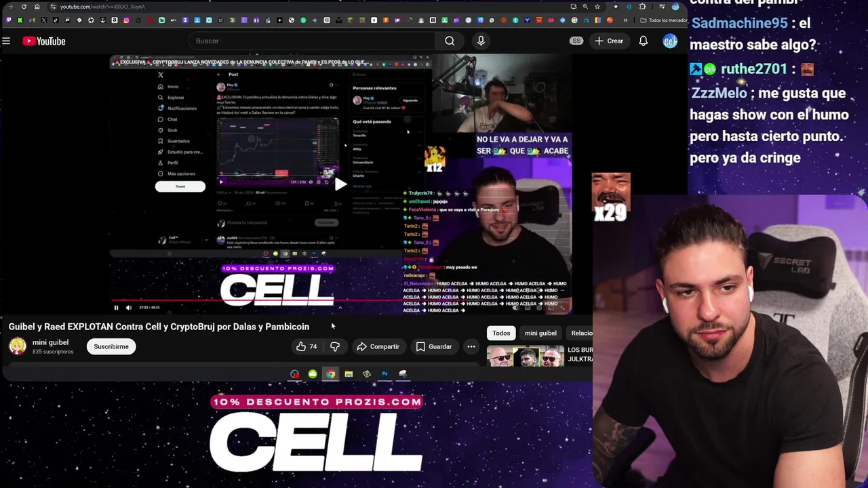The image size is (868, 488).
Task: Open the green round app in the taskbar
Action: pyautogui.click(x=313, y=373)
